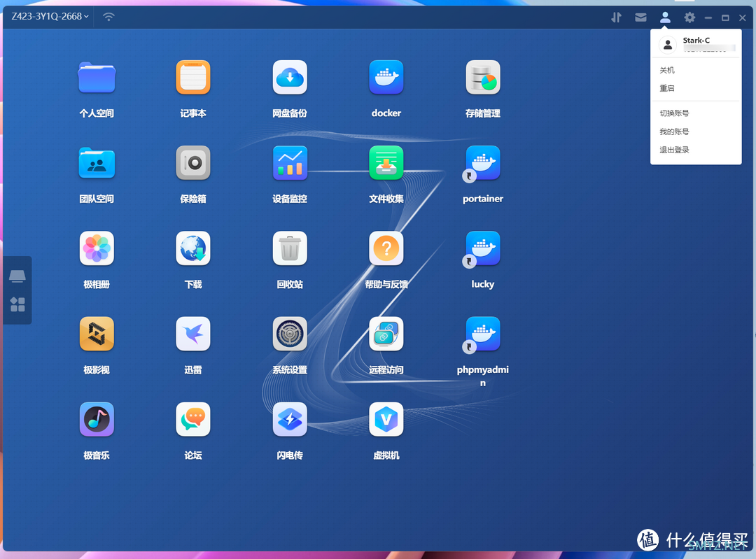This screenshot has width=756, height=559.
Task: Open the 虚拟机 virtual machine app
Action: [386, 419]
